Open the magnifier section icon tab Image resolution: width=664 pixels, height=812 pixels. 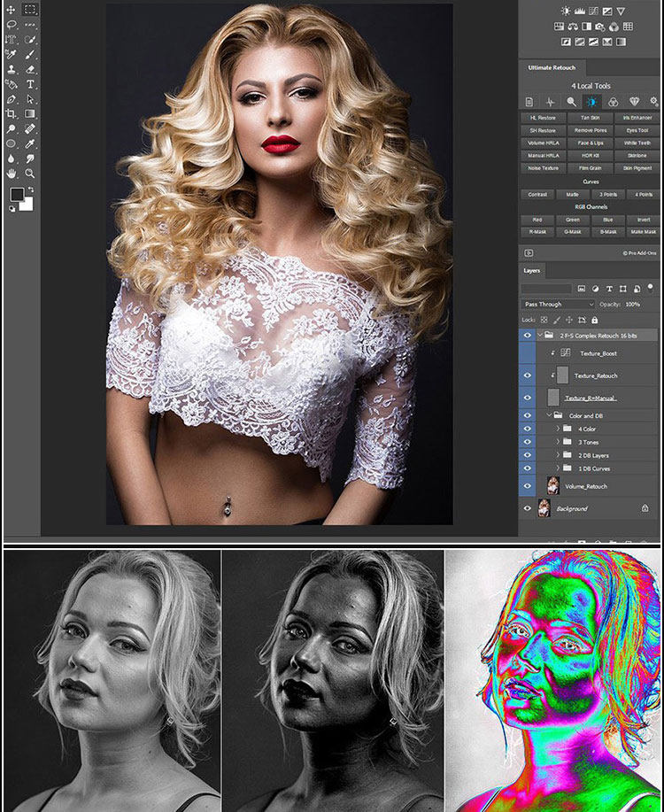point(571,102)
